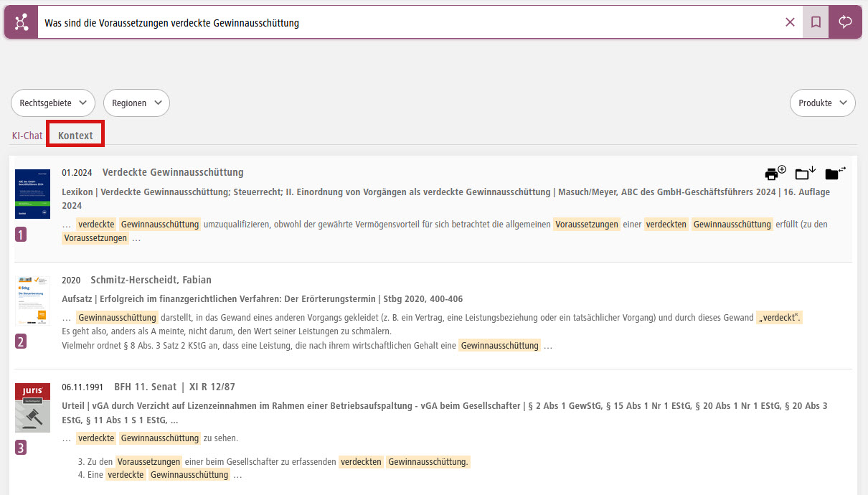868x495 pixels.
Task: Open the Verdeckte Gewinnausschüttung article title
Action: (x=172, y=172)
